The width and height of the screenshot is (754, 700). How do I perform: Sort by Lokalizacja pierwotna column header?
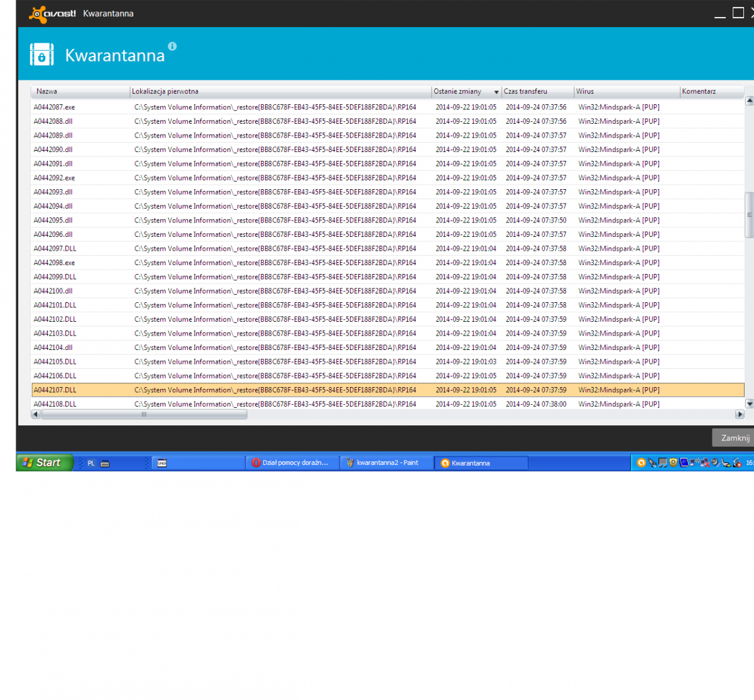tap(280, 92)
